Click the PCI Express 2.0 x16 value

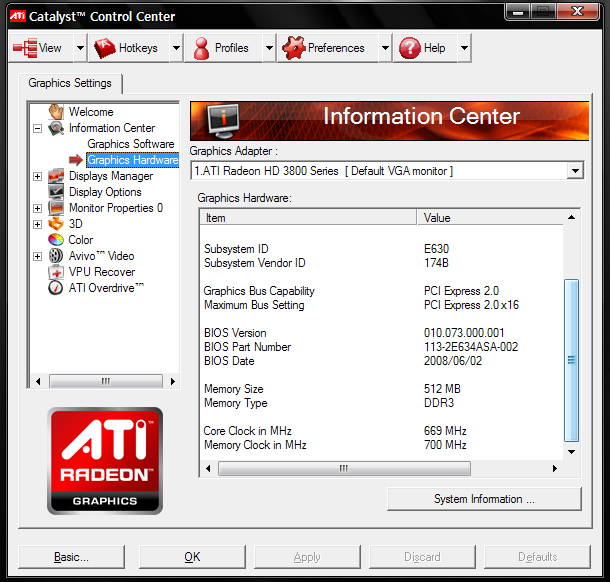(471, 305)
